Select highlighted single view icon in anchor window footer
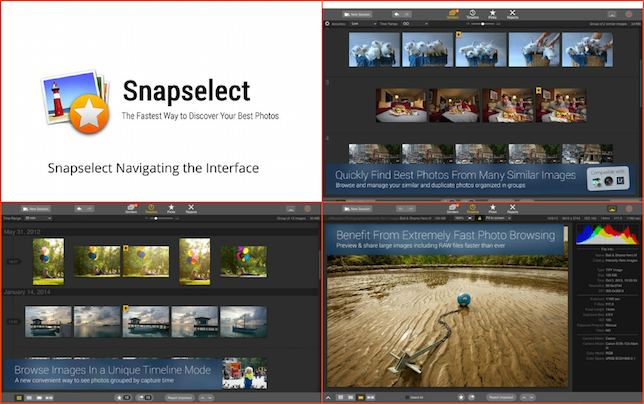 point(361,398)
